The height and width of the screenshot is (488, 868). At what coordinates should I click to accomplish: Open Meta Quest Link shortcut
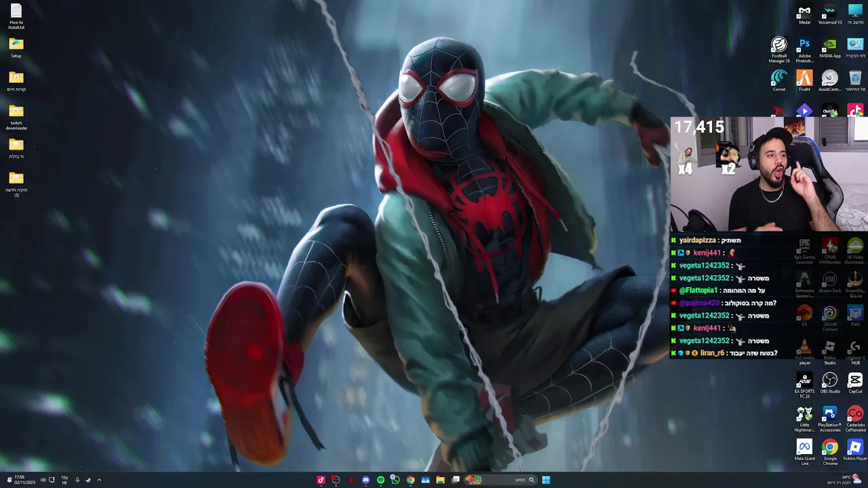[804, 453]
